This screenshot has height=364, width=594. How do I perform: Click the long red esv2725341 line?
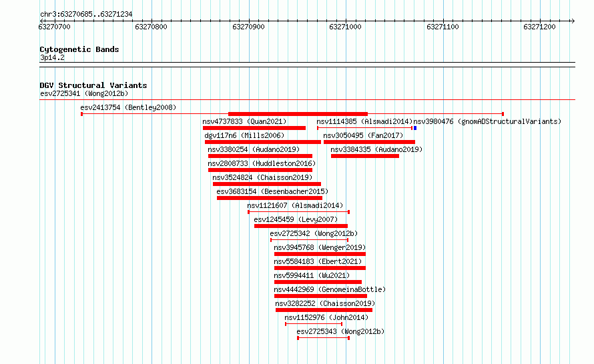pyautogui.click(x=307, y=100)
